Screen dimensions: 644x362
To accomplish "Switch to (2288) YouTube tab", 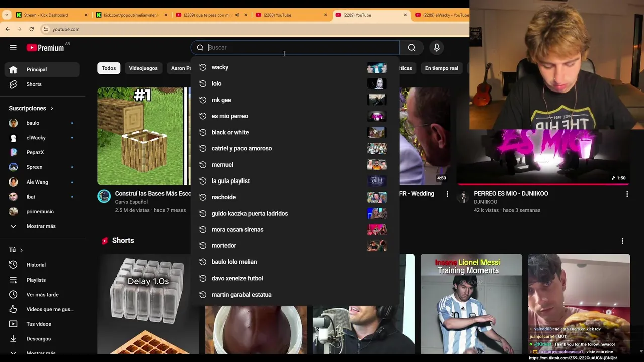I will (x=290, y=15).
